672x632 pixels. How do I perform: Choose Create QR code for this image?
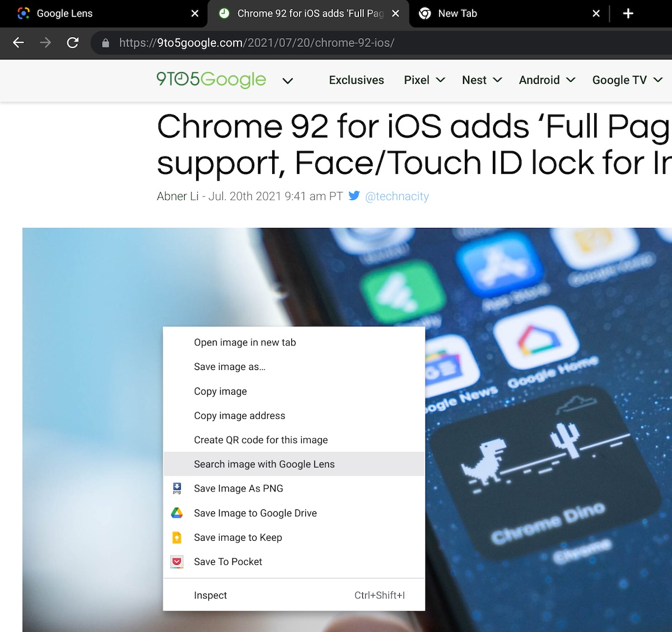(294, 440)
